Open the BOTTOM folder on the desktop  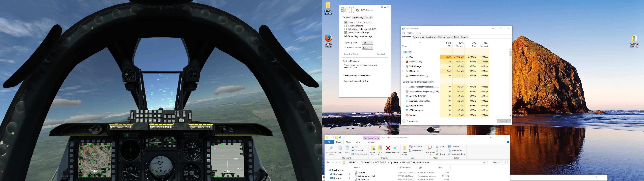pos(634,41)
